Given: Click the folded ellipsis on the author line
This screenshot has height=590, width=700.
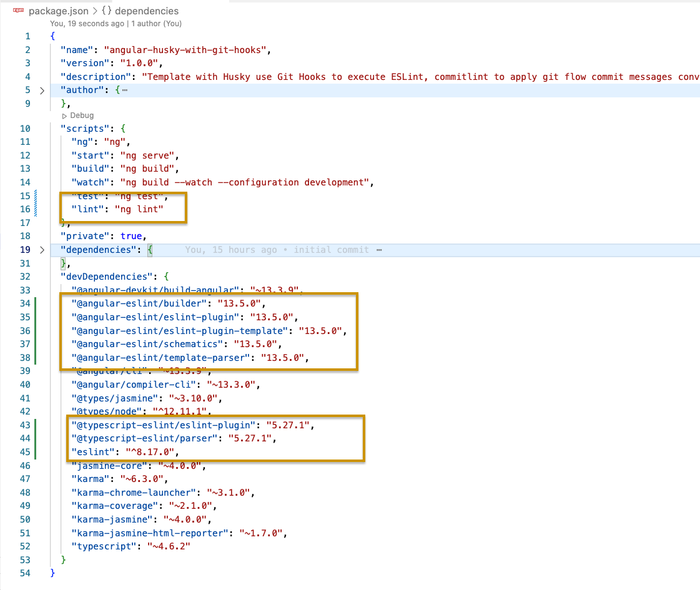Looking at the screenshot, I should (125, 90).
